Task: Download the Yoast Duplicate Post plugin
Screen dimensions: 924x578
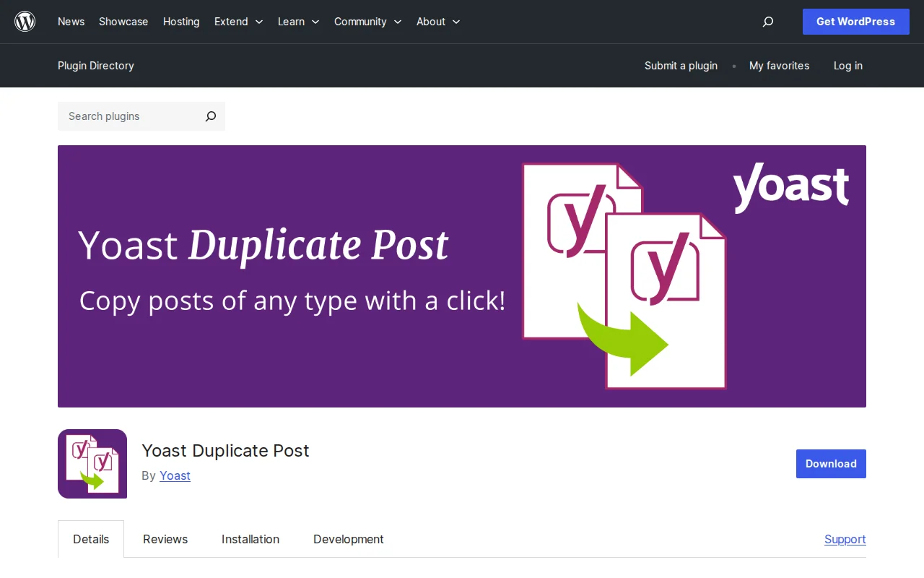Action: point(831,464)
